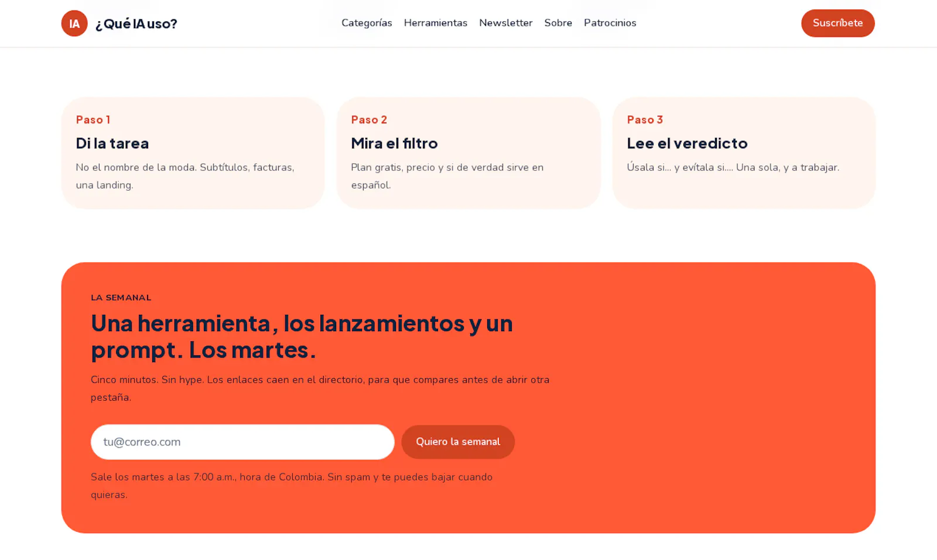Click headline Una herramienta, los lanzamientos
This screenshot has height=560, width=937.
click(302, 336)
